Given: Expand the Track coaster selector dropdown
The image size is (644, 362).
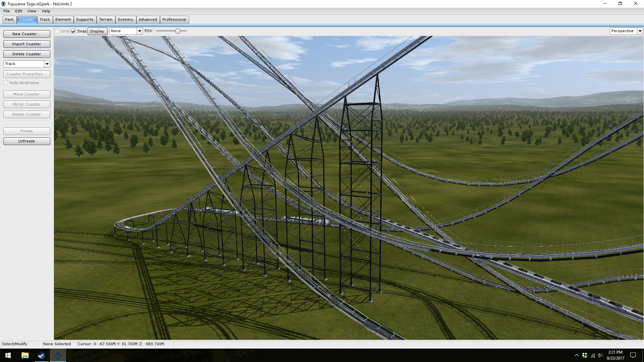Looking at the screenshot, I should pyautogui.click(x=47, y=64).
